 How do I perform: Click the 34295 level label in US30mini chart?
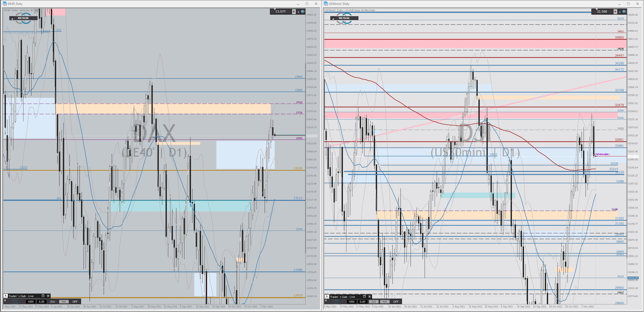(x=619, y=63)
